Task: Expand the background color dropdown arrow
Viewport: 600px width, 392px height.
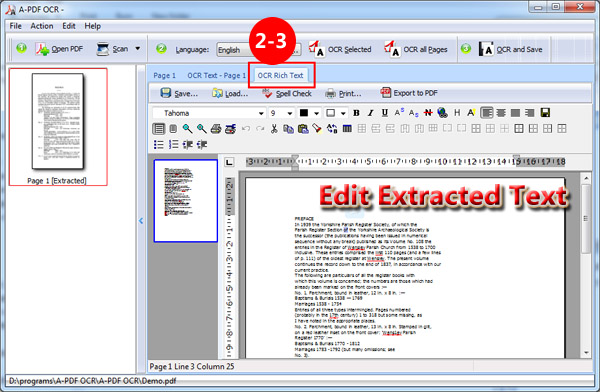Action: [343, 113]
